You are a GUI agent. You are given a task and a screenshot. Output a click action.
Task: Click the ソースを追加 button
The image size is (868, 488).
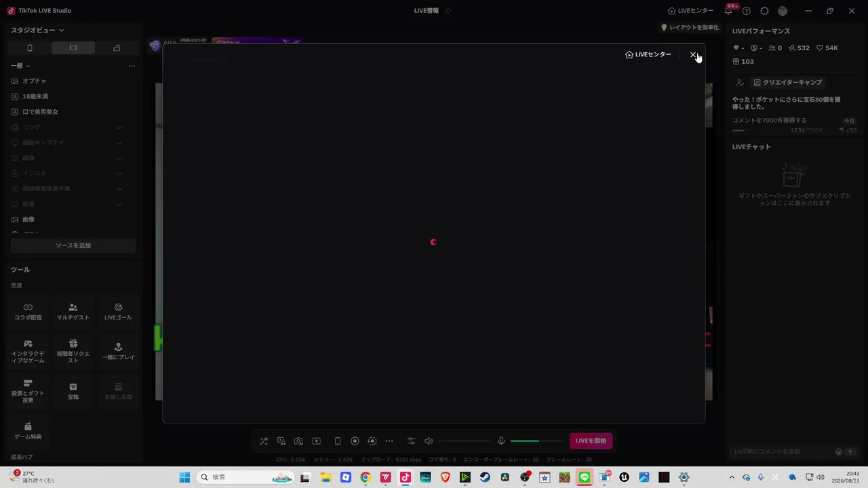point(73,245)
